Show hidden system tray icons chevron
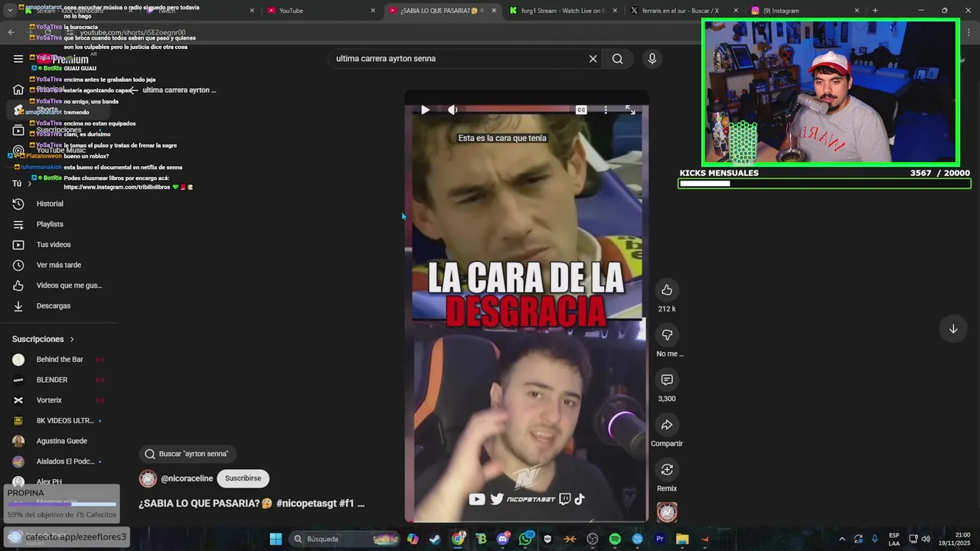Viewport: 980px width, 551px height. [842, 539]
